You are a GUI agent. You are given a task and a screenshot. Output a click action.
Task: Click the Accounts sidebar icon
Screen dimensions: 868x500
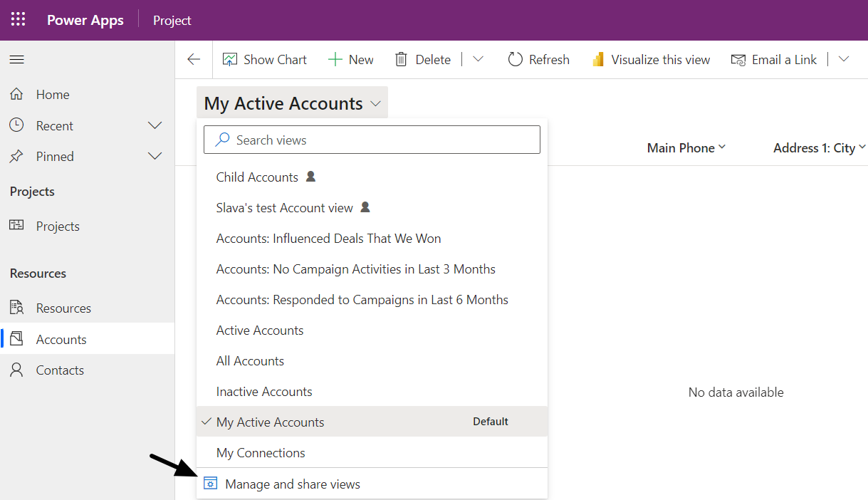tap(16, 339)
